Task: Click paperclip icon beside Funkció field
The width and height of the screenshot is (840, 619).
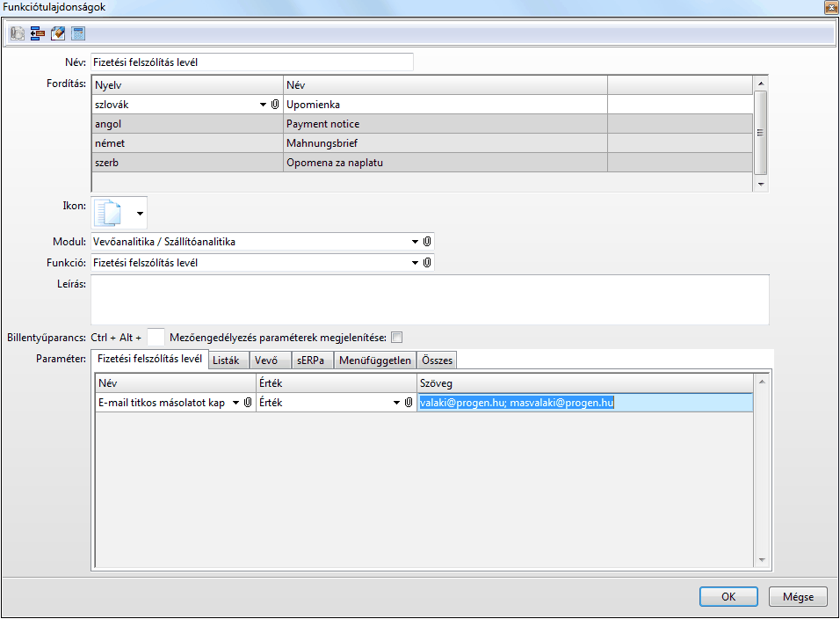Action: (427, 263)
